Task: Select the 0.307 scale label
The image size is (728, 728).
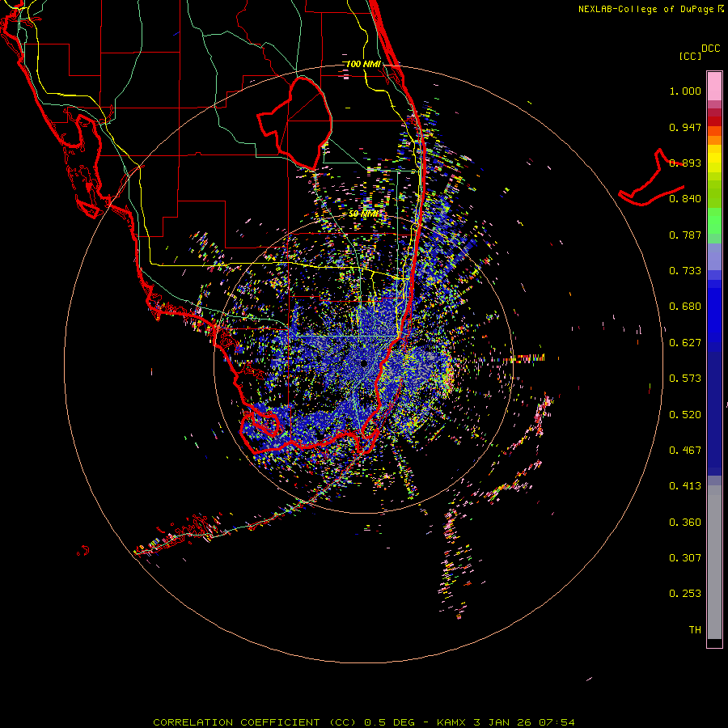Action: coord(685,558)
